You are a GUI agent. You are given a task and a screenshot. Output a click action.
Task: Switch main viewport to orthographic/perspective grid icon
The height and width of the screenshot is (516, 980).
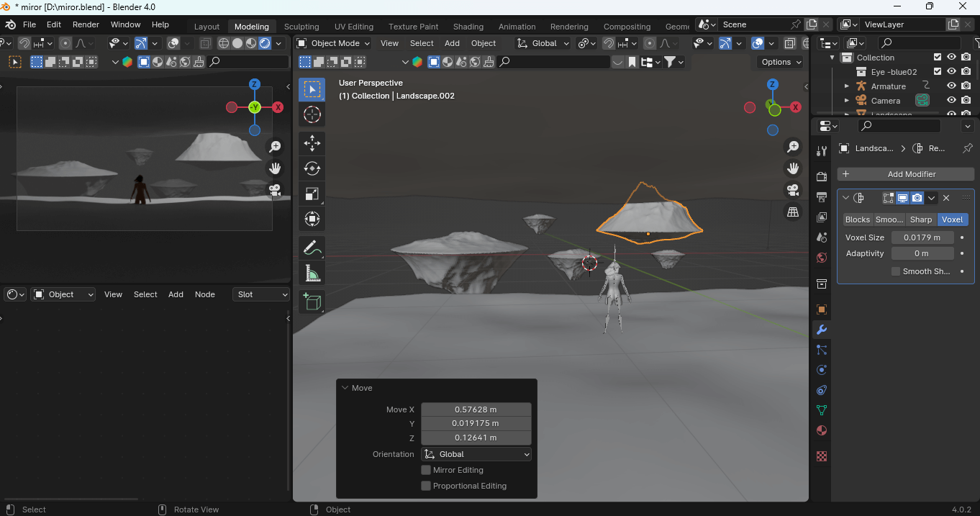(793, 212)
